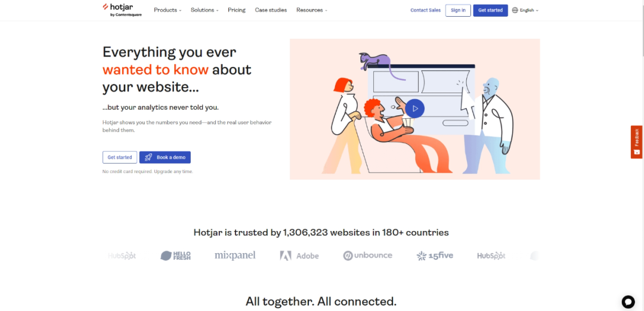Click 'No credit card required' text
Viewport: 644px width, 311px height.
pyautogui.click(x=127, y=171)
